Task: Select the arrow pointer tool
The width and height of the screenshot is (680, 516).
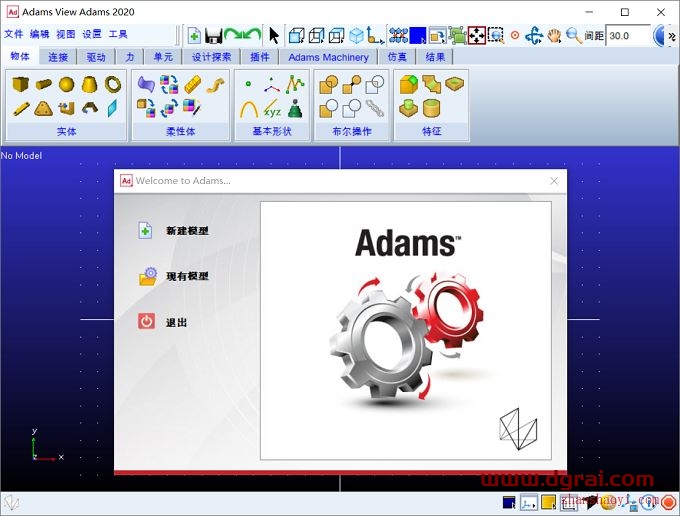Action: point(274,35)
